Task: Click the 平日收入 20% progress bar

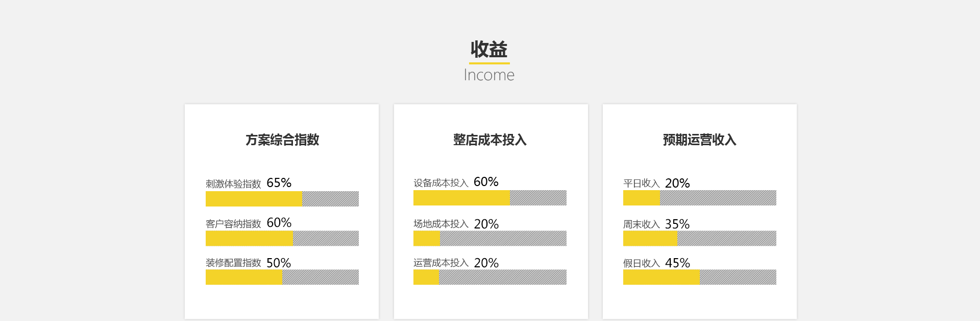Action: [x=700, y=198]
